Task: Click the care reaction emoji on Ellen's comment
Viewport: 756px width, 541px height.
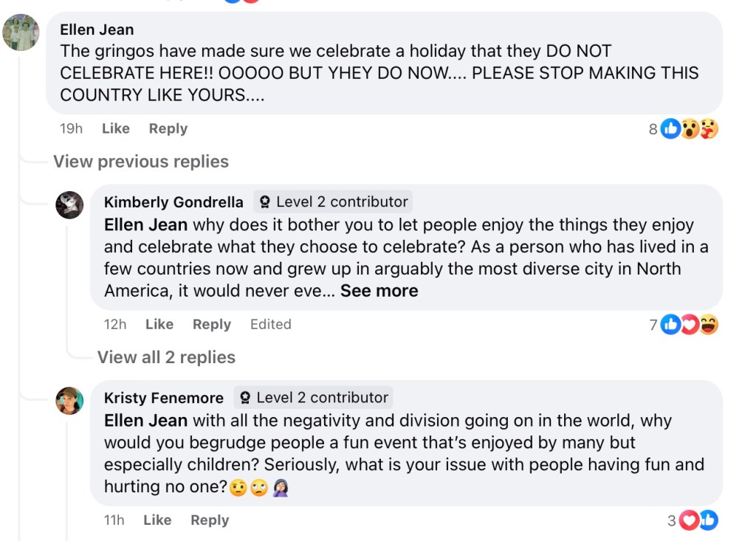Action: (x=708, y=129)
